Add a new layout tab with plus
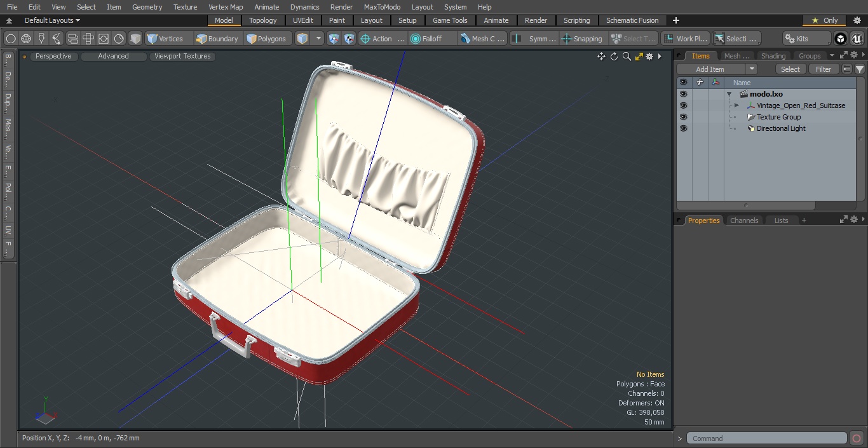 click(675, 20)
